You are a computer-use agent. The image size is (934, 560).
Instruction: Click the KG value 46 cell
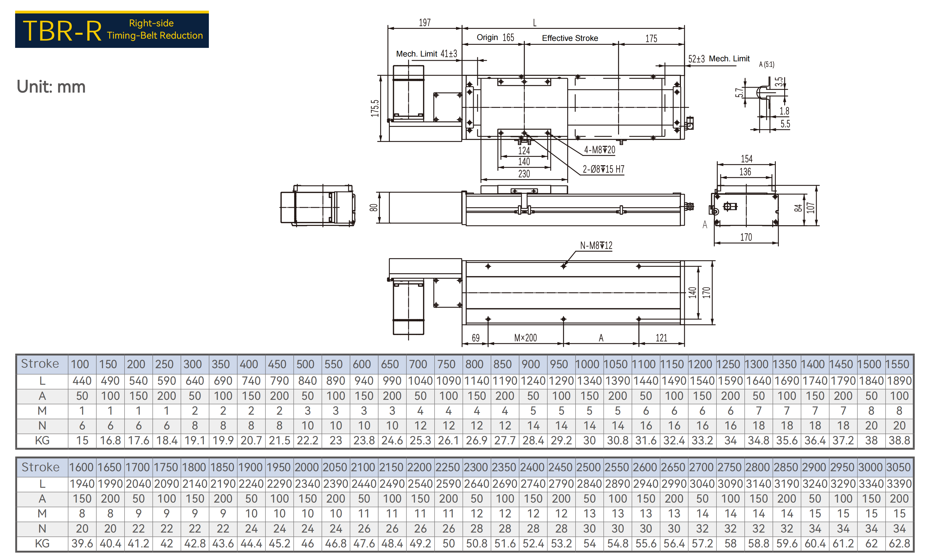click(307, 544)
